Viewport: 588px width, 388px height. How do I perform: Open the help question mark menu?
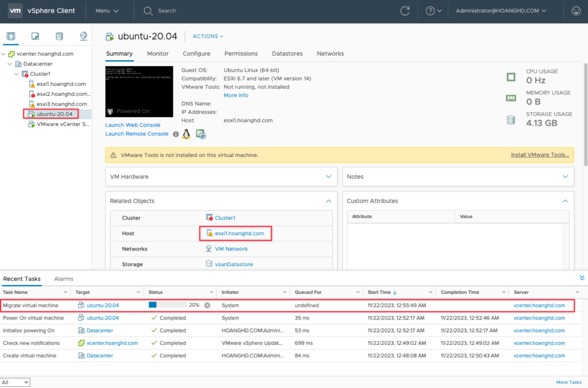[433, 11]
